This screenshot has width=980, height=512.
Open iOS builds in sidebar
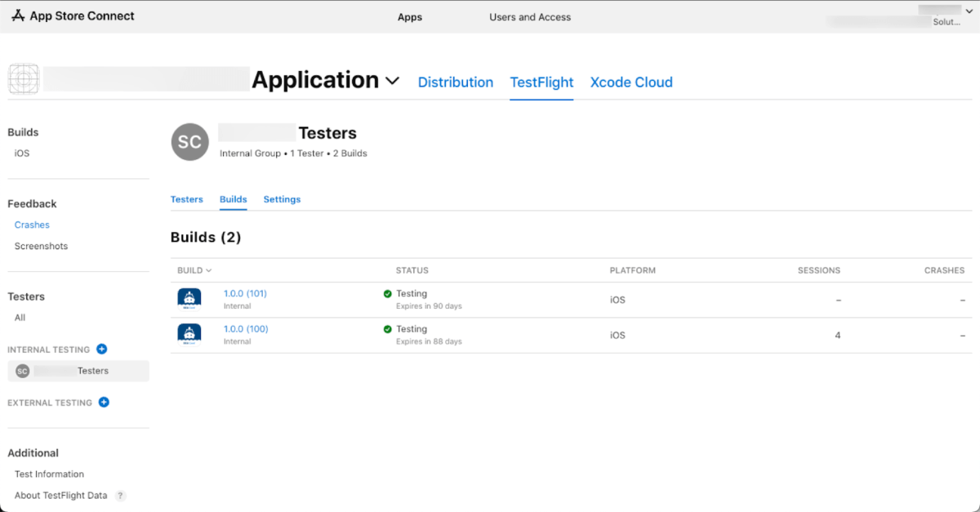[22, 153]
